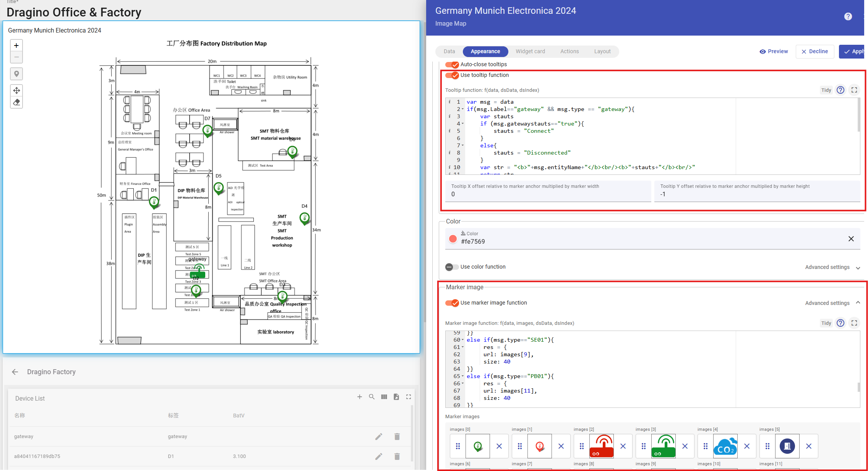Expand Color advanced settings chevron
Image resolution: width=868 pixels, height=471 pixels.
858,267
